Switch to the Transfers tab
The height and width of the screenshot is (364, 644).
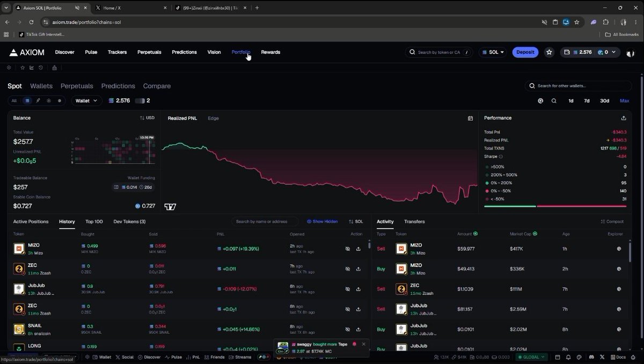[x=414, y=222]
